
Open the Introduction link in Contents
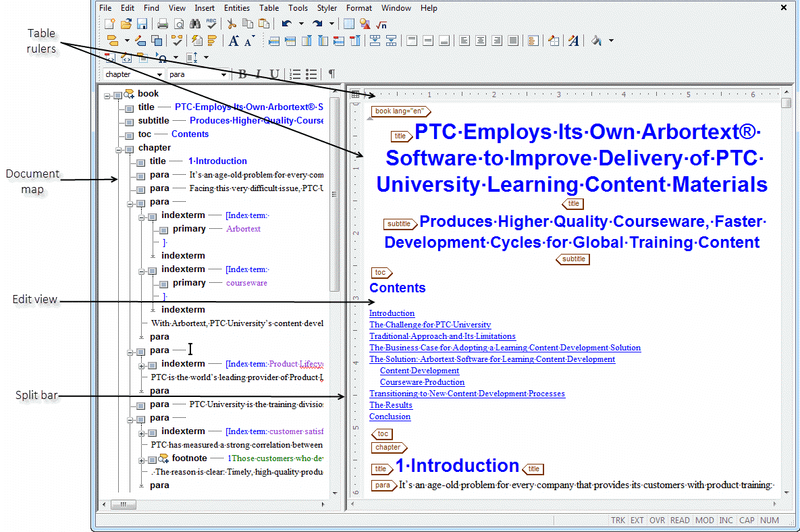coord(392,313)
